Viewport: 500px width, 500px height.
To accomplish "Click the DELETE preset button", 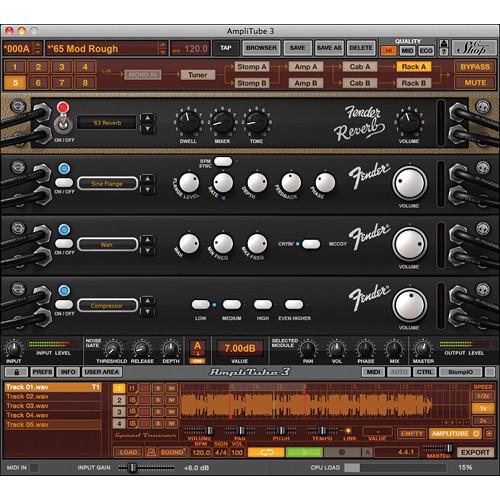I will (x=361, y=48).
